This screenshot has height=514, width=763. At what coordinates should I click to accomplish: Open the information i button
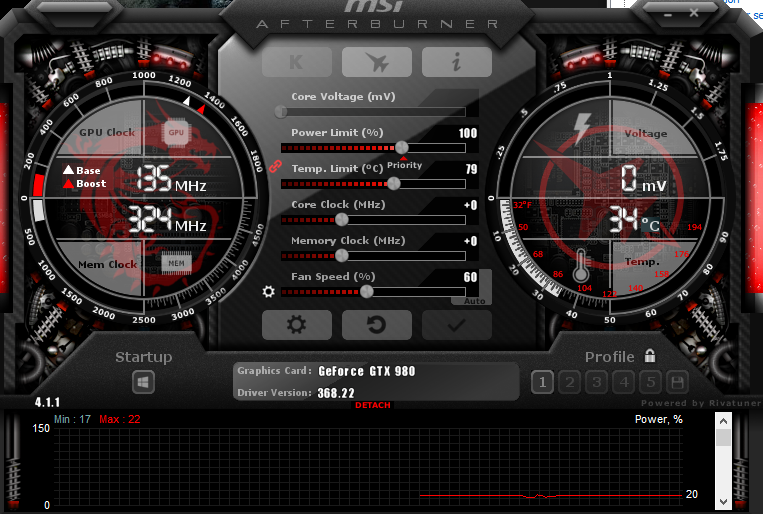pyautogui.click(x=456, y=62)
